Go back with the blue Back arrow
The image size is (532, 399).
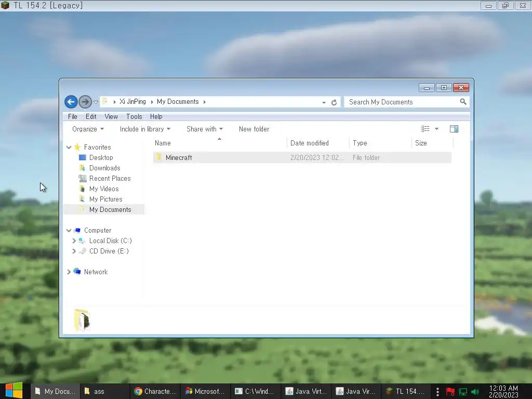71,102
